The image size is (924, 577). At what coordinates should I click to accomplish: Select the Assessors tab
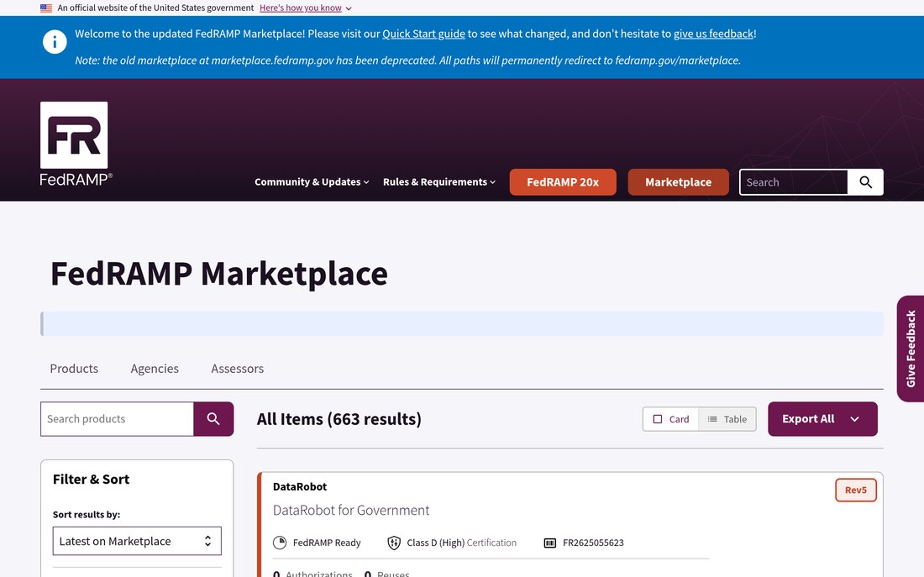tap(238, 369)
